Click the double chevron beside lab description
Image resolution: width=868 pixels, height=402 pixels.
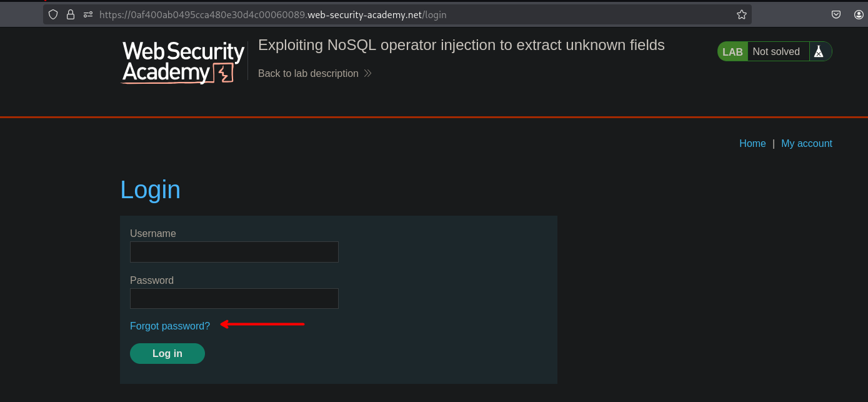coord(368,73)
